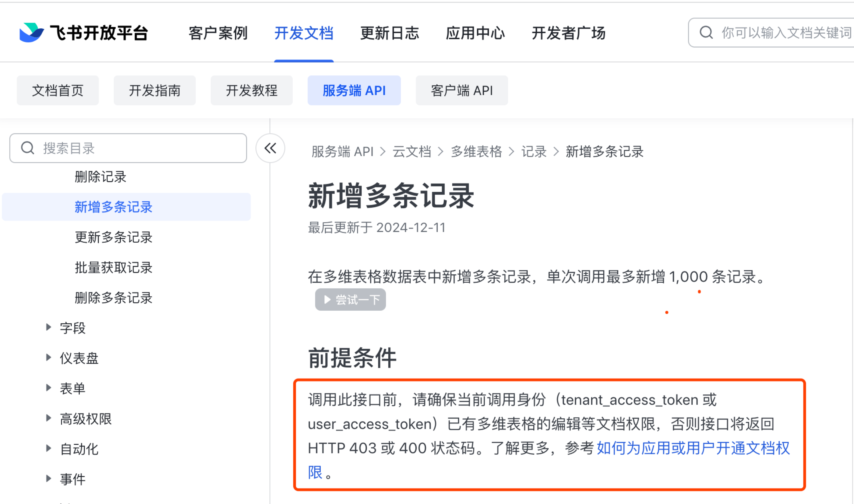Open the 客户案例 top menu

(x=218, y=33)
